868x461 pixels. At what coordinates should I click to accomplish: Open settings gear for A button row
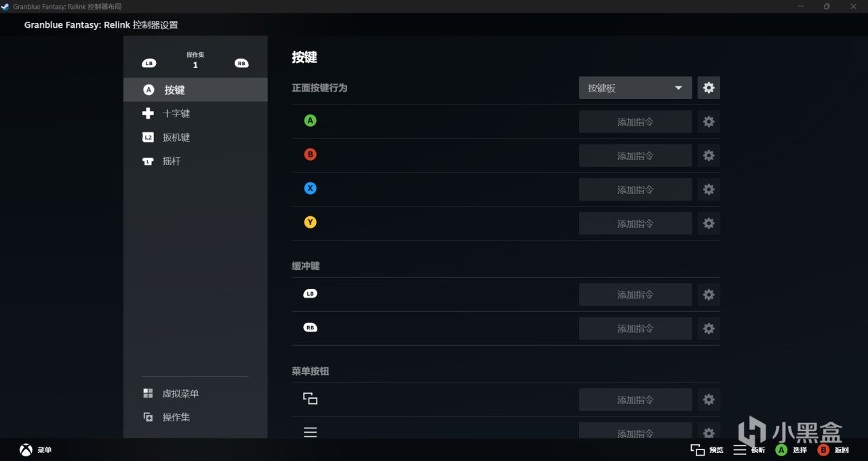709,122
